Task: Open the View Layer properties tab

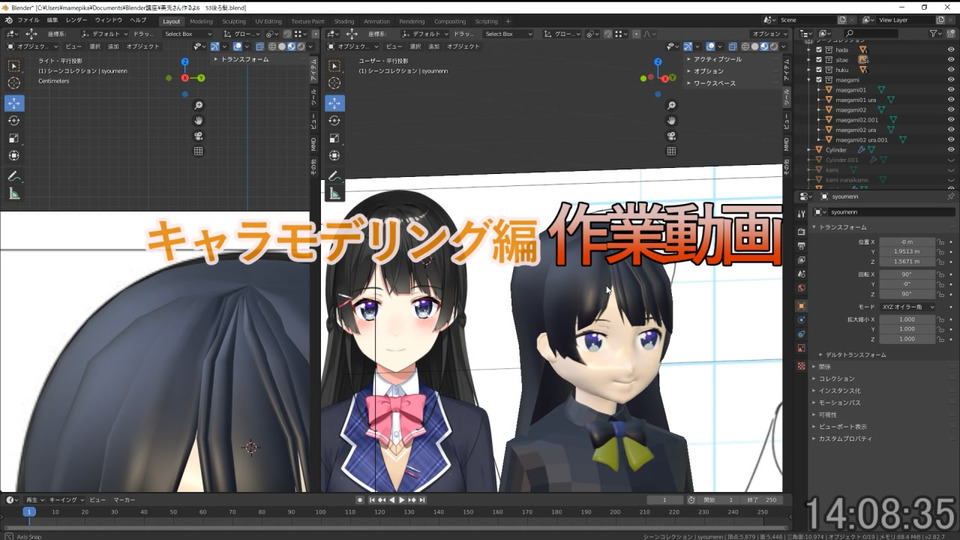Action: point(801,260)
